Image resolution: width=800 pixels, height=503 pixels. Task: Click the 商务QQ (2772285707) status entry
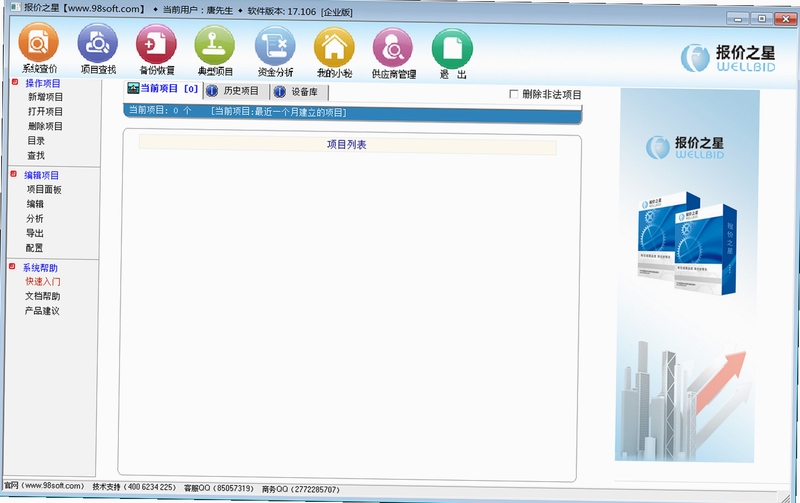301,489
